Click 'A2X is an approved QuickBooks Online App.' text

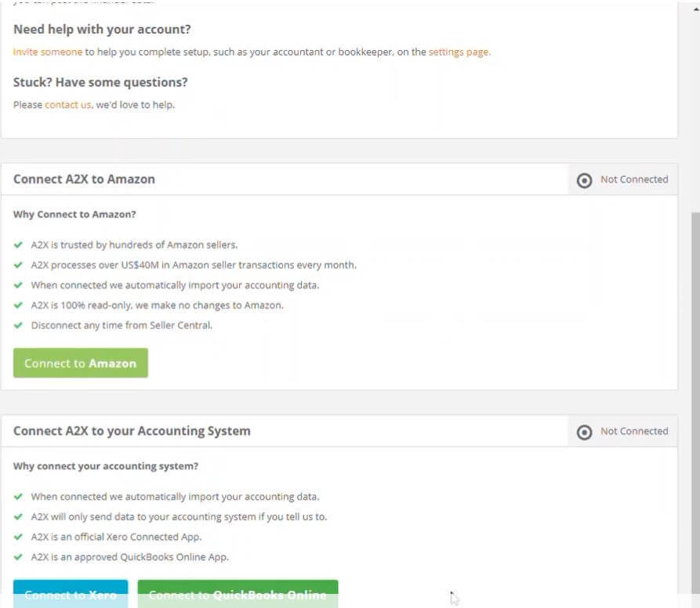pos(129,557)
